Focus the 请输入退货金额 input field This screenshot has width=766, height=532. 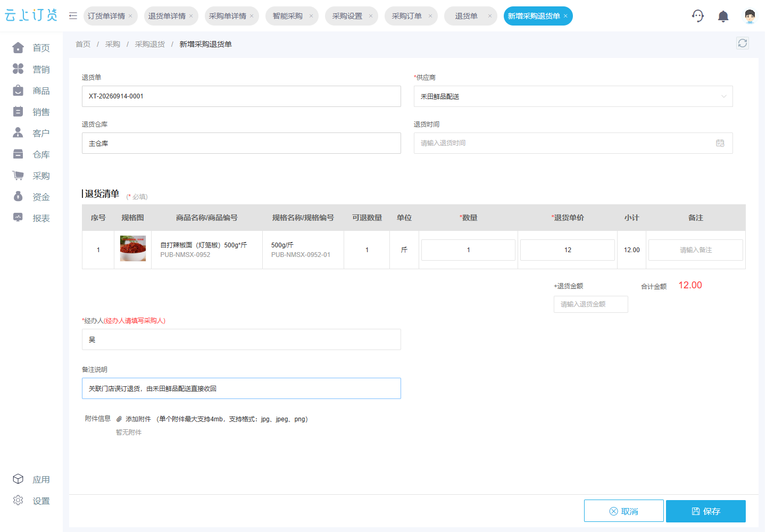(590, 304)
